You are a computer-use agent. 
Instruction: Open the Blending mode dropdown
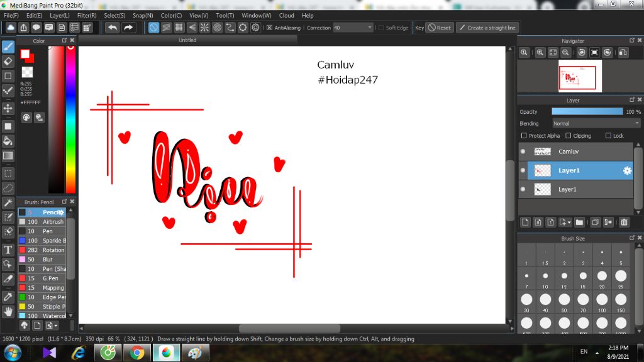(x=596, y=124)
